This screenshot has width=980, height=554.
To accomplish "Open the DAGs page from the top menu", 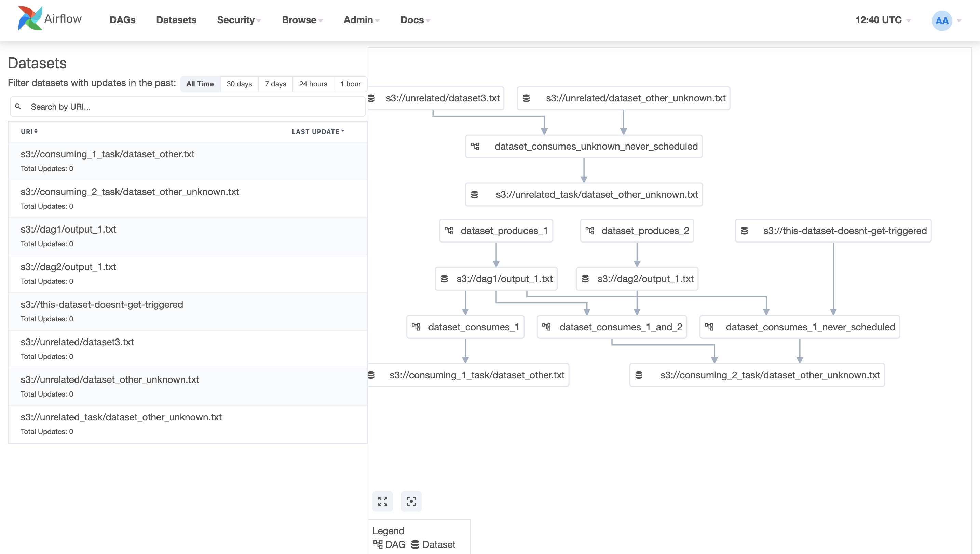I will (122, 20).
